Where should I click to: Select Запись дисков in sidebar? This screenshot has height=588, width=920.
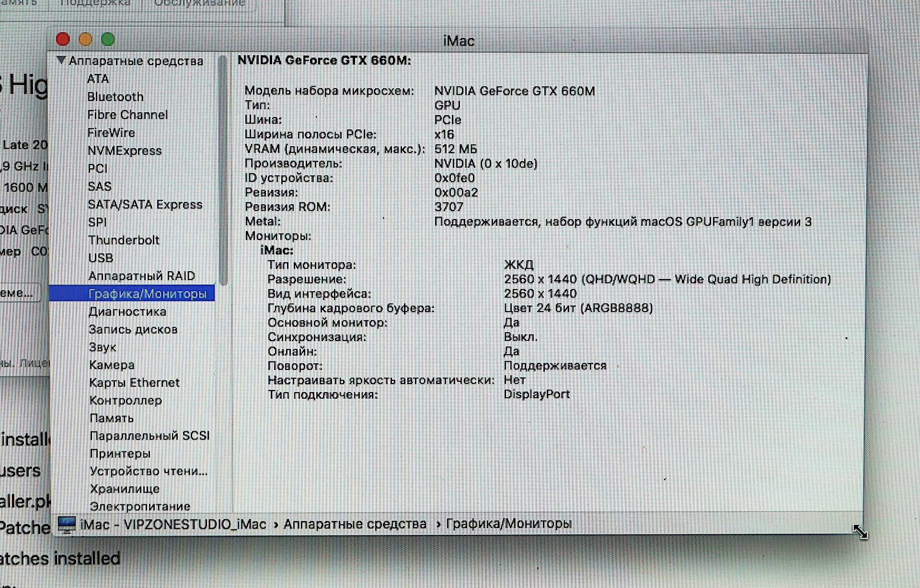133,329
